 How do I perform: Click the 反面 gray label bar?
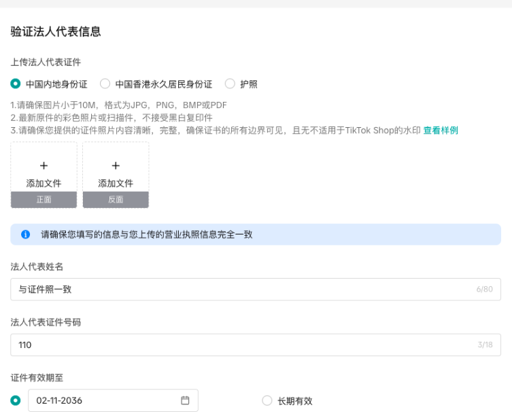(x=116, y=199)
